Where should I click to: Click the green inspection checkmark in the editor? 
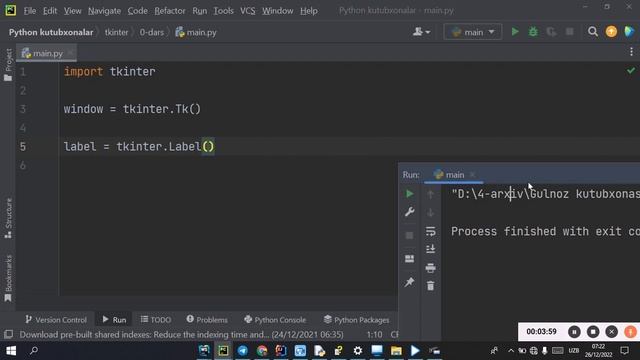coord(631,71)
